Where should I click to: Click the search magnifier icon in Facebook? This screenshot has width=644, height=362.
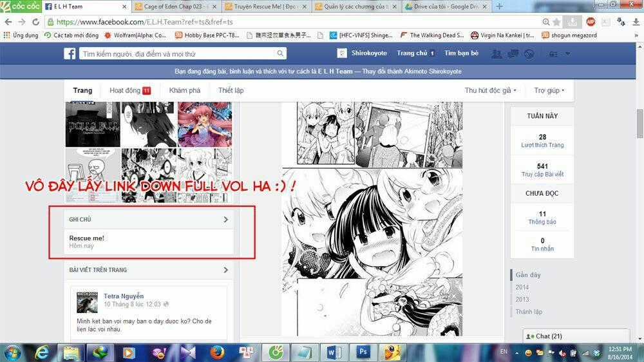coord(280,54)
